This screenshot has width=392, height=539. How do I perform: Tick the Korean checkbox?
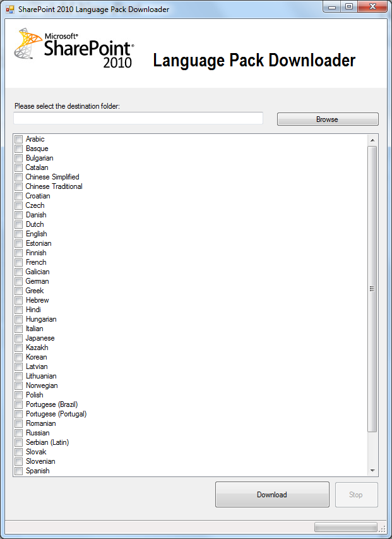point(19,357)
